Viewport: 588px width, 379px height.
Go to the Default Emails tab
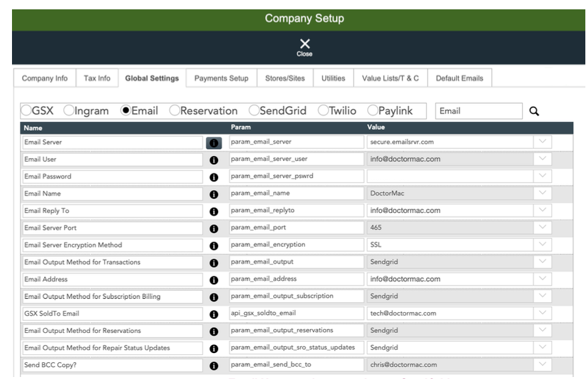point(459,78)
